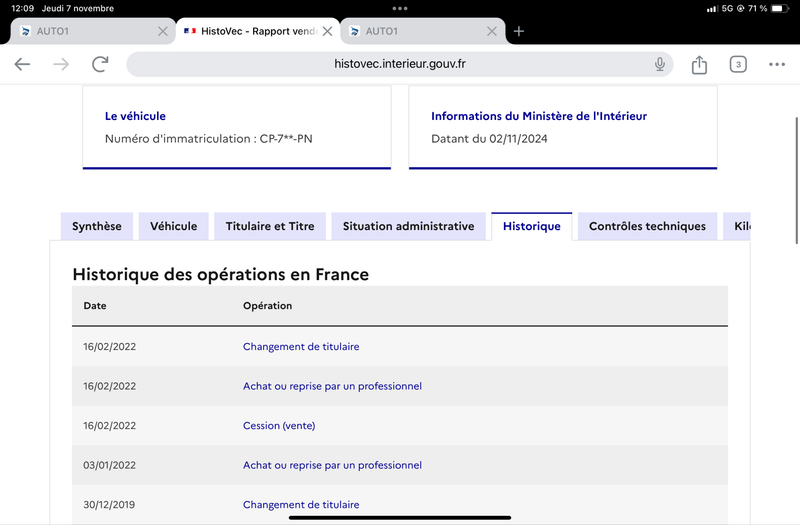This screenshot has width=800, height=525.
Task: Open the 30/12/2019 Changement de titulaire link
Action: tap(301, 505)
